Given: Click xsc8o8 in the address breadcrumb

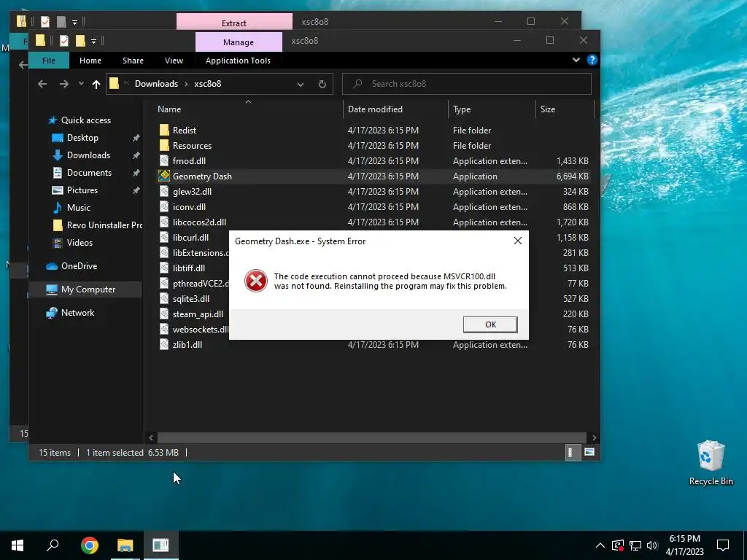Looking at the screenshot, I should [208, 84].
